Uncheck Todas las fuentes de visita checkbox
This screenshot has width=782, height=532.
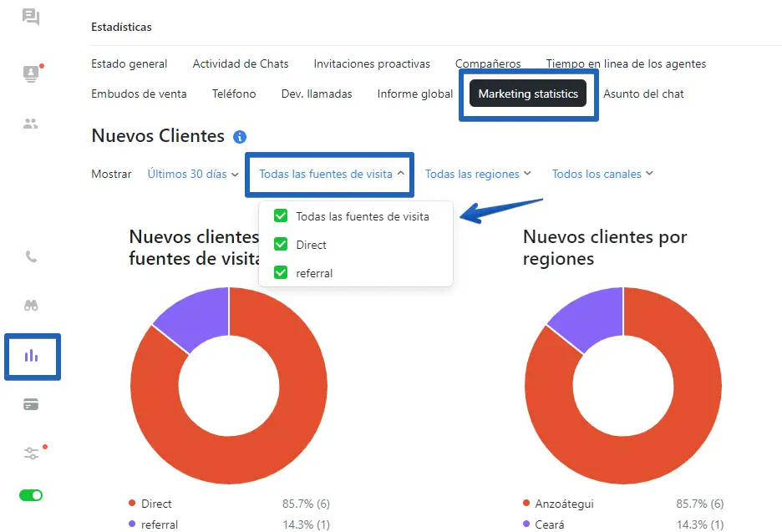281,216
